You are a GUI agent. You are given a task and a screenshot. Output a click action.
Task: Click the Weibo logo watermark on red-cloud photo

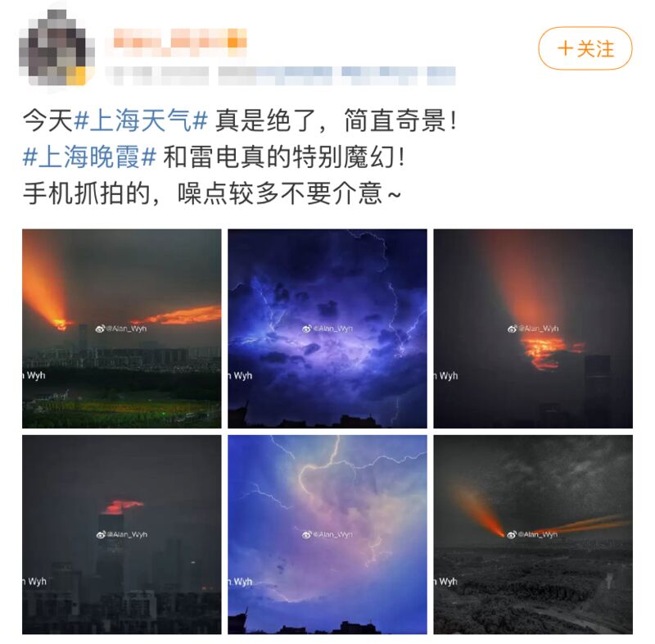coord(101,534)
